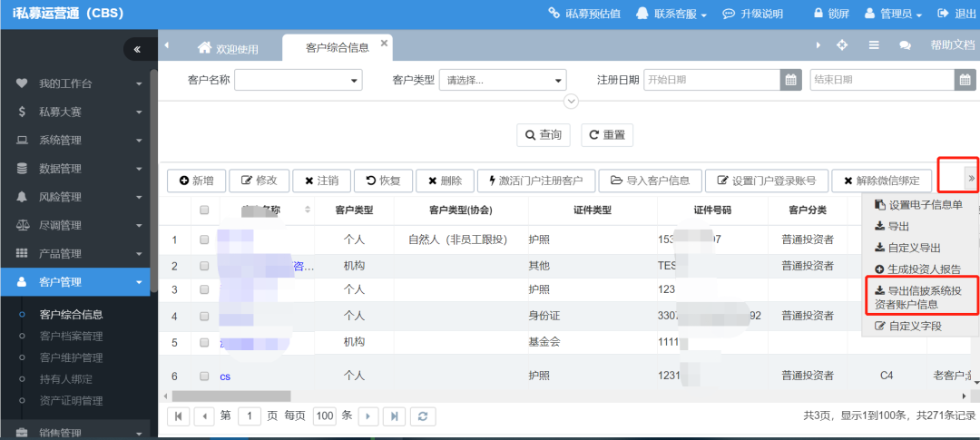Expand 系统管理 in the sidebar

click(75, 140)
